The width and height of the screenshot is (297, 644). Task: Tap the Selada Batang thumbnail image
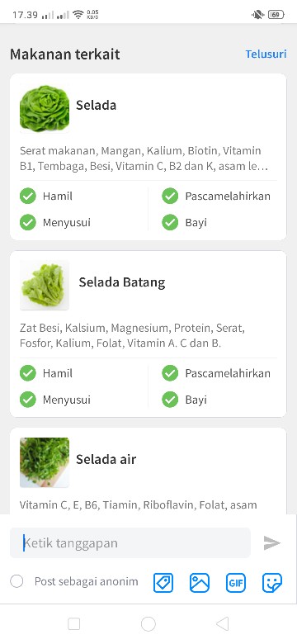pyautogui.click(x=45, y=286)
